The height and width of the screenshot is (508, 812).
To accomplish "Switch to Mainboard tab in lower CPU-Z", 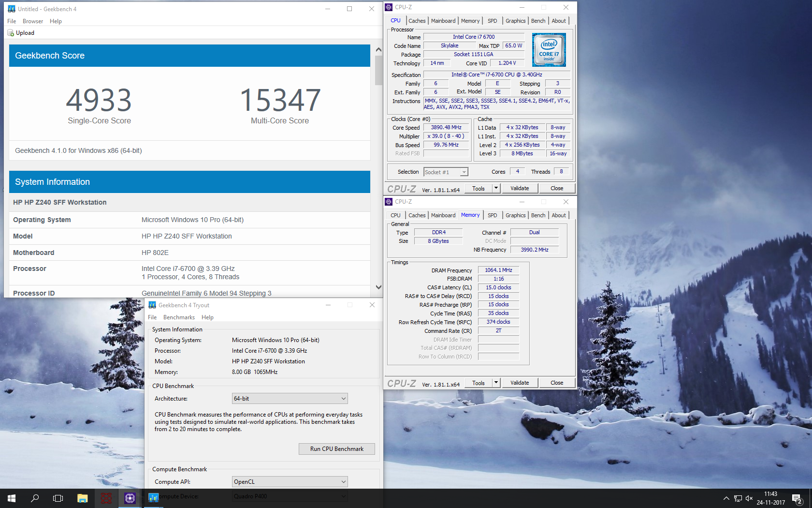I will pos(443,215).
